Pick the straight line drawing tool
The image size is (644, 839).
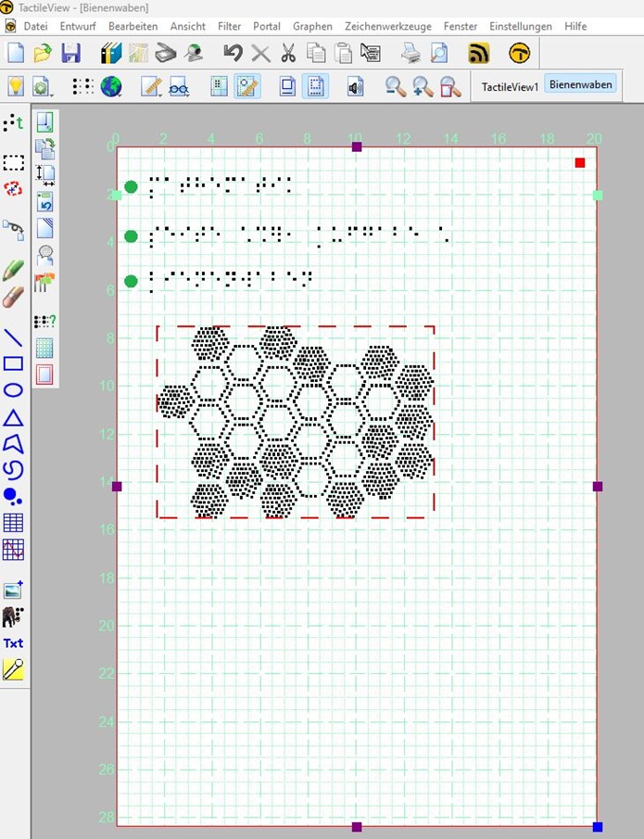coord(13,337)
